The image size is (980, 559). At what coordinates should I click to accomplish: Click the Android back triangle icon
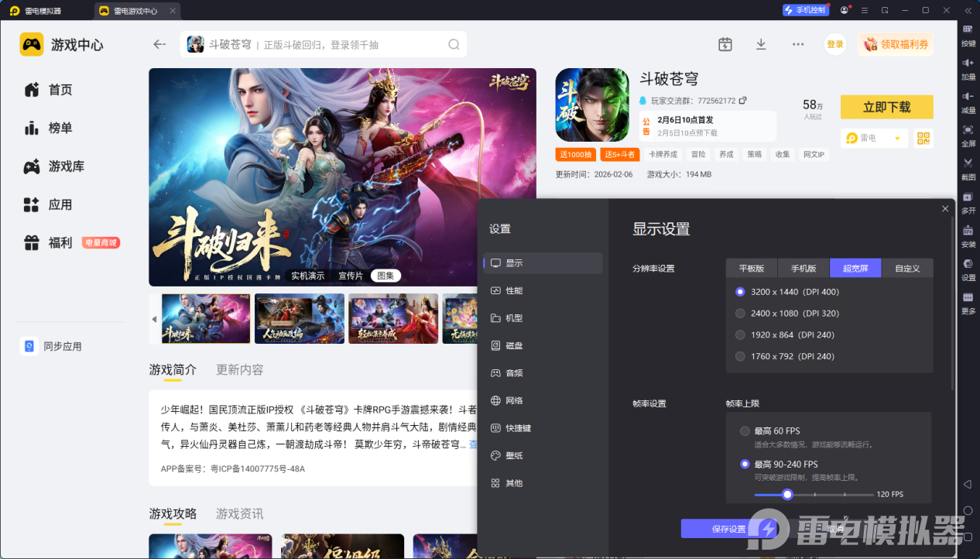pyautogui.click(x=968, y=484)
